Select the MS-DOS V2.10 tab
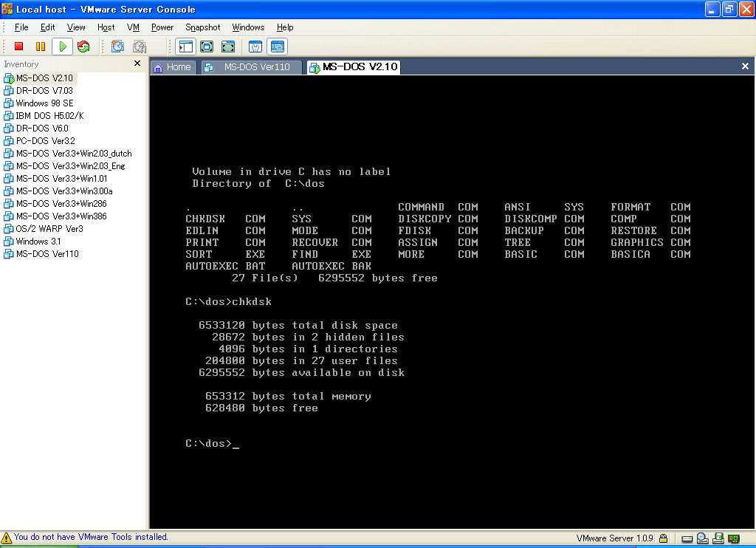This screenshot has height=548, width=756. [x=354, y=66]
